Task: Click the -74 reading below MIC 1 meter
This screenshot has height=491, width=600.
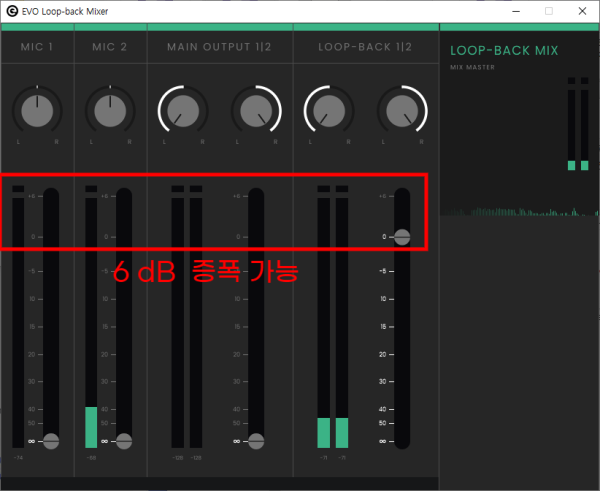Action: [18, 458]
